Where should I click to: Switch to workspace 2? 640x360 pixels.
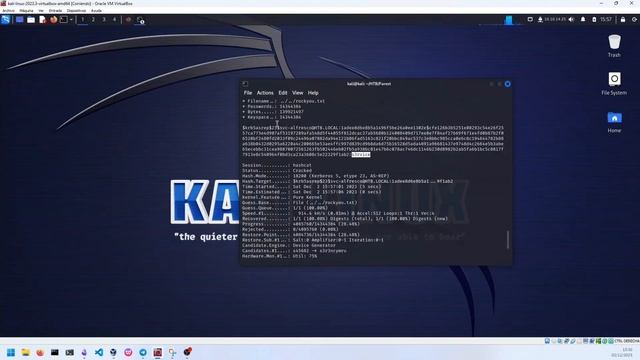tap(93, 20)
